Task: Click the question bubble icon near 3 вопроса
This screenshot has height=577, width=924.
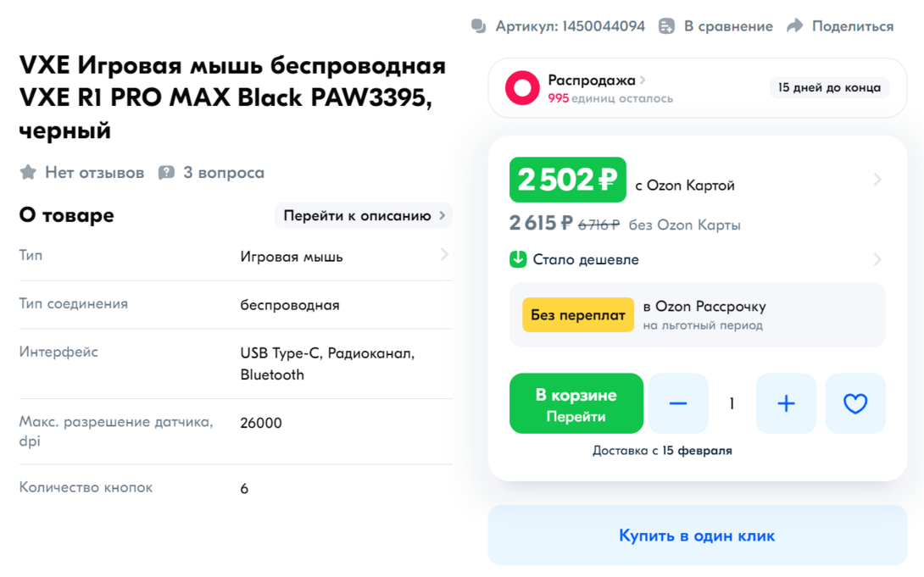Action: (167, 173)
